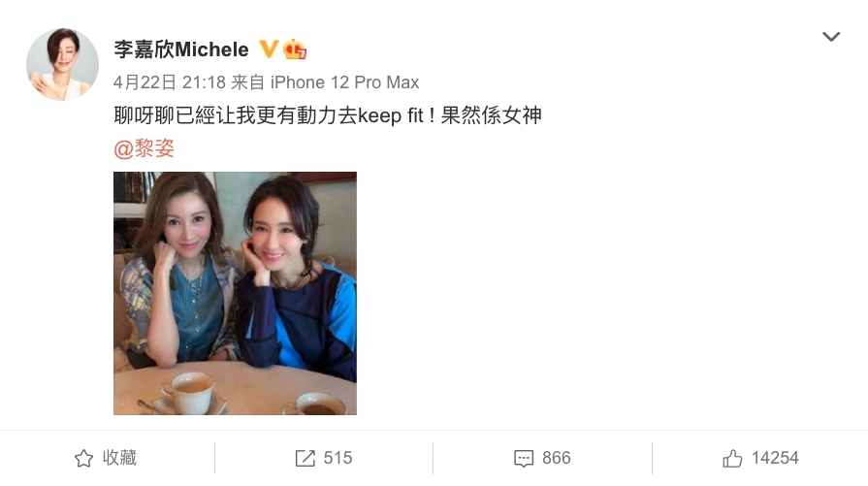The width and height of the screenshot is (868, 486).
Task: Click the crown membership badge icon
Action: 295,49
